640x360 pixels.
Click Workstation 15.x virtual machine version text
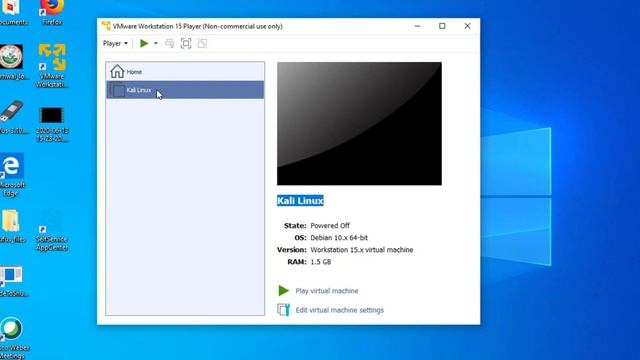pos(362,250)
